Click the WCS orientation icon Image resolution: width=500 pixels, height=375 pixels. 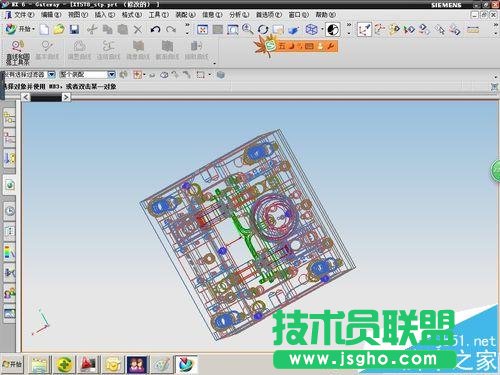point(364,30)
